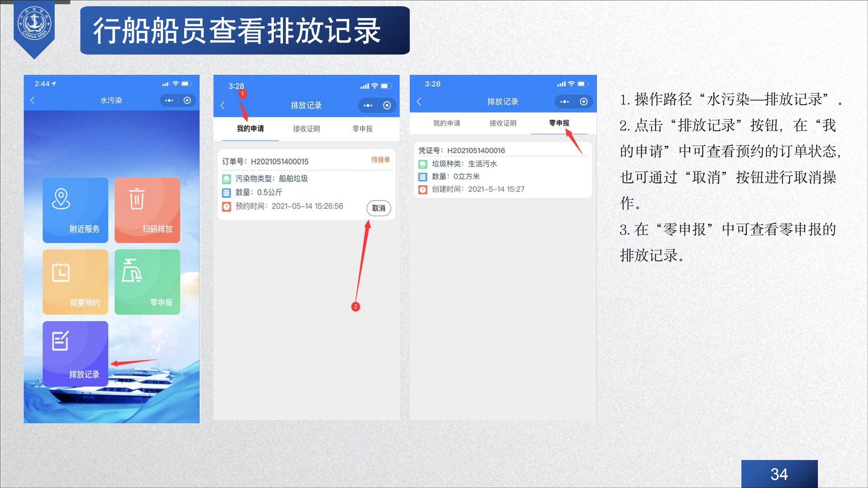Click the battery indicator on left phone
The width and height of the screenshot is (868, 488).
click(186, 84)
